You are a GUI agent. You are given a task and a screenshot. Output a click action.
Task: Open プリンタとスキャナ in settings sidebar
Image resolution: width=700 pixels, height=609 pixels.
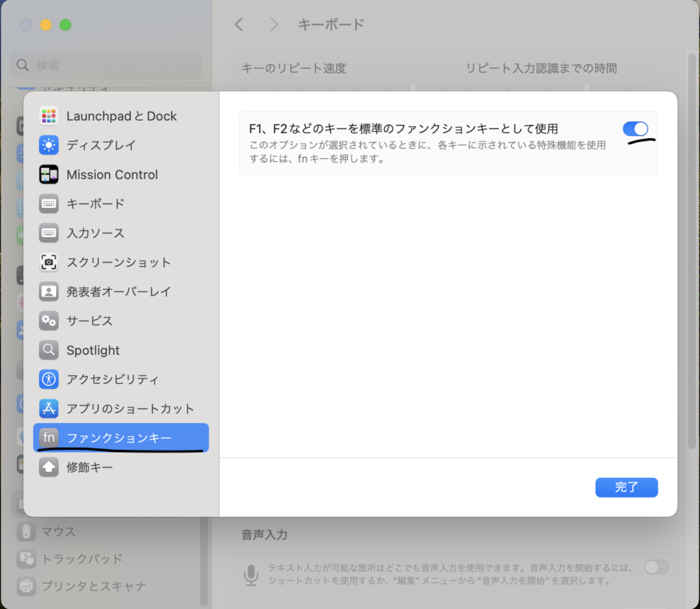pyautogui.click(x=94, y=586)
